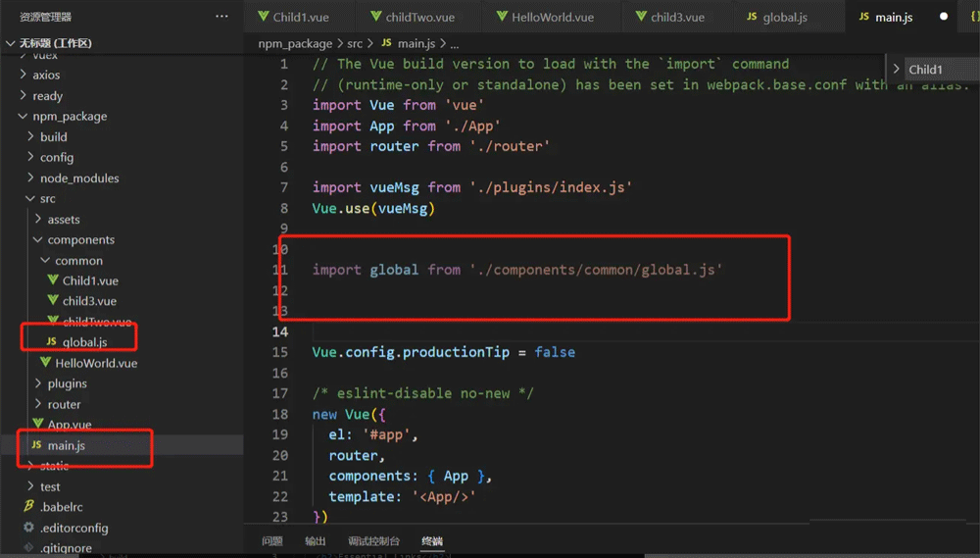Click the Vue icon on Child1.vue tab
The image size is (980, 558).
click(264, 17)
